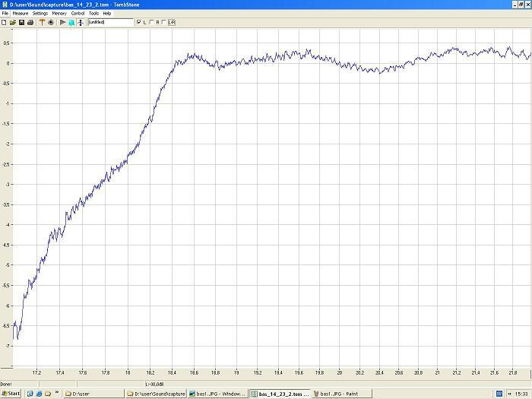532x399 pixels.
Task: Create a new file with toolbar icon
Action: coord(4,22)
